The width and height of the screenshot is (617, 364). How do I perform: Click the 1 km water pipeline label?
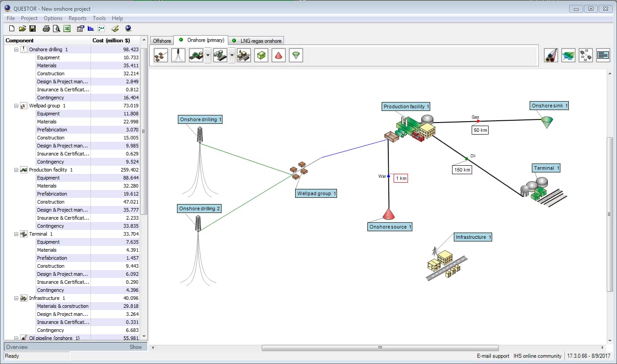coord(401,178)
